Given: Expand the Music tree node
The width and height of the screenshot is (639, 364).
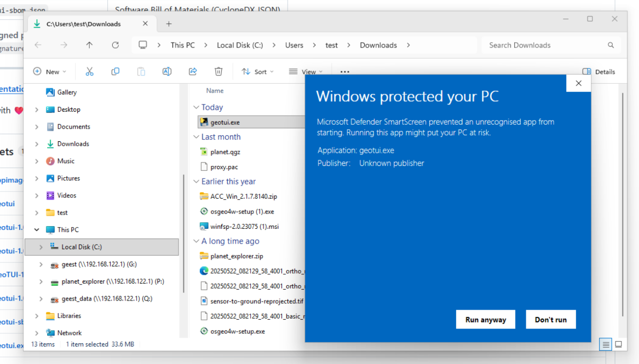Looking at the screenshot, I should 37,161.
